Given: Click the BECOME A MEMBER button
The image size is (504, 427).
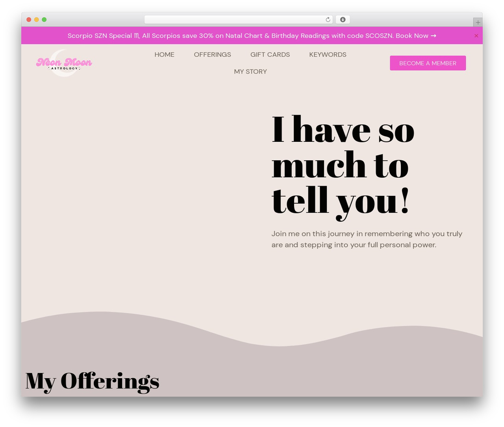Looking at the screenshot, I should click(428, 63).
